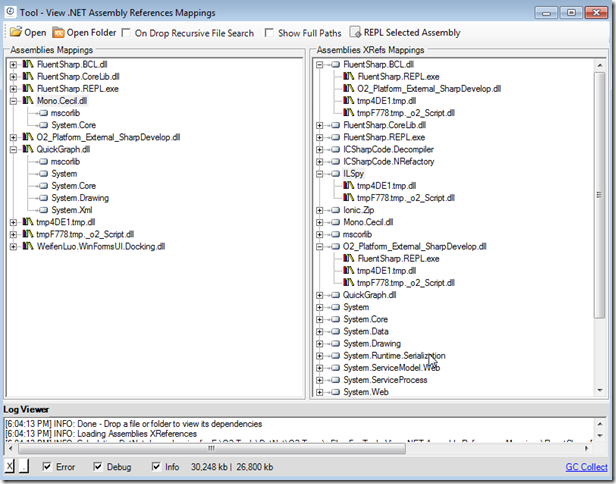
Task: Click reference icon of System.Data in XRefs tree
Action: pyautogui.click(x=335, y=332)
